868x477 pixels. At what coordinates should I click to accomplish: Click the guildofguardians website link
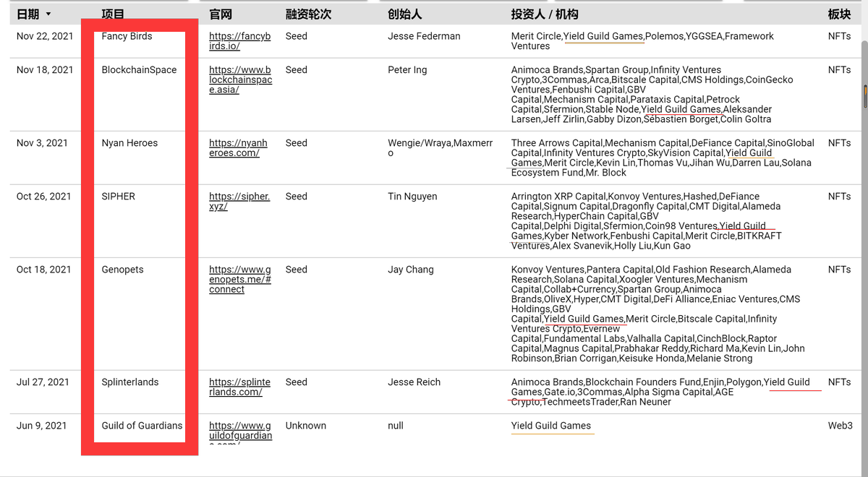tap(240, 431)
